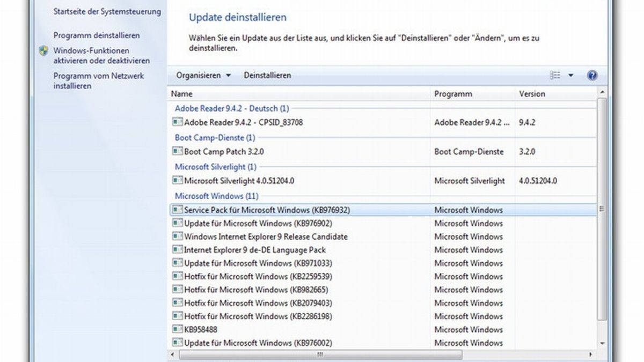Open Startseite der Systemsteuerung

pyautogui.click(x=107, y=11)
